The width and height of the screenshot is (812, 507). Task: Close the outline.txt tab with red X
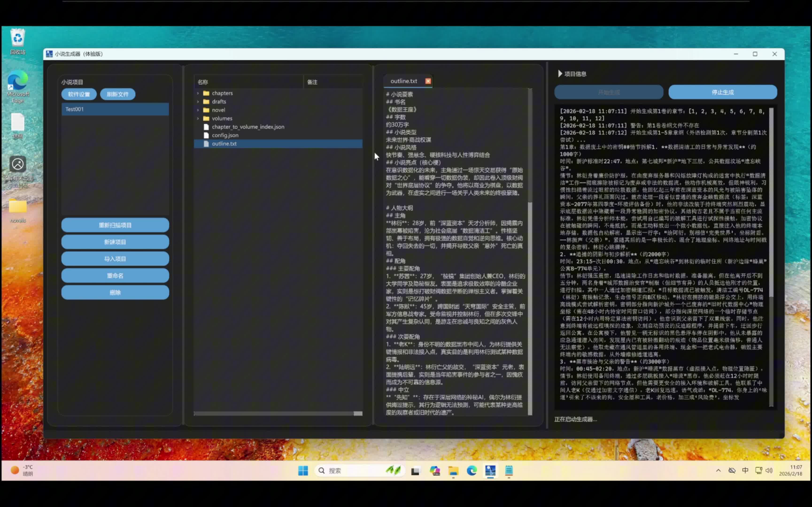pyautogui.click(x=428, y=81)
